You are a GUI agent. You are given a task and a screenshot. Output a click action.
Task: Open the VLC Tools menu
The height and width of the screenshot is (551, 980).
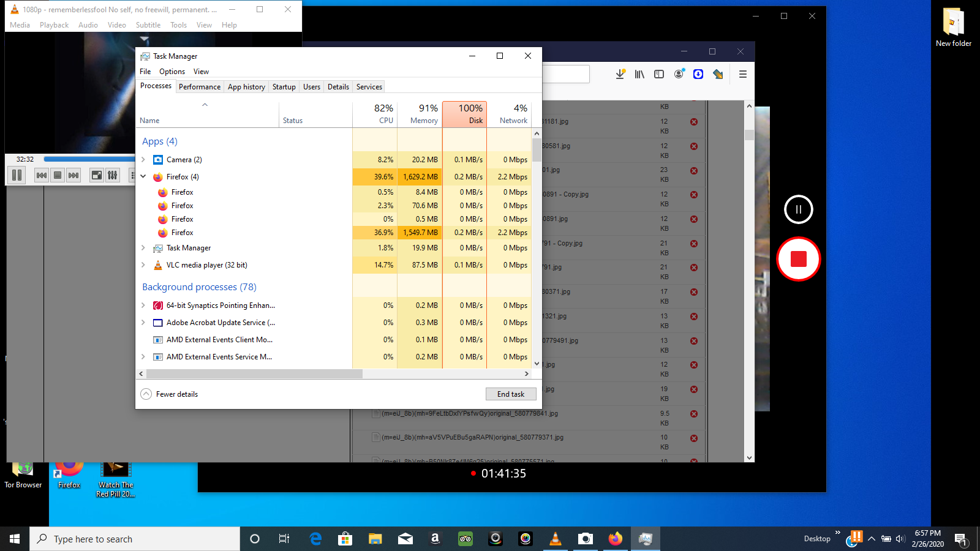click(178, 25)
